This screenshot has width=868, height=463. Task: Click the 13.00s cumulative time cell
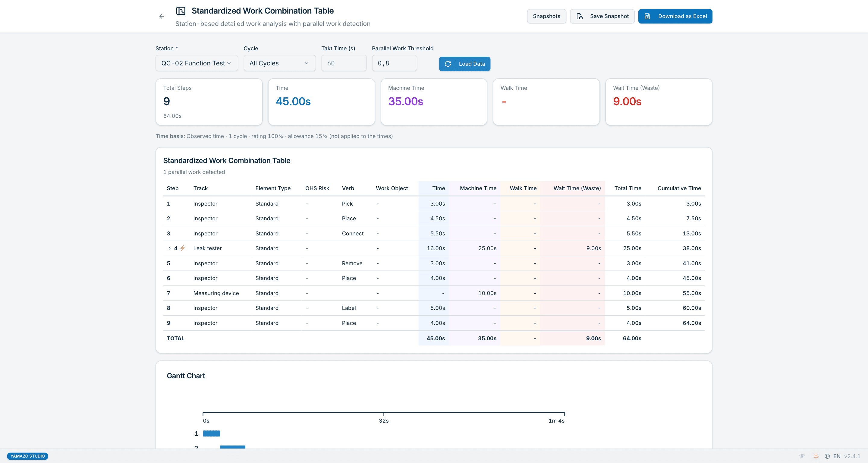tap(692, 234)
